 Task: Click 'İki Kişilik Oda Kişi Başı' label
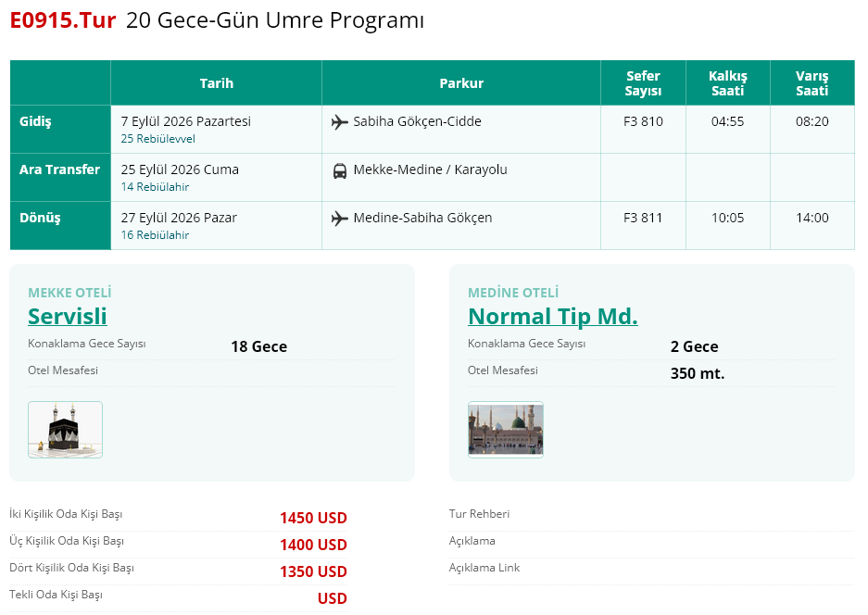click(66, 514)
